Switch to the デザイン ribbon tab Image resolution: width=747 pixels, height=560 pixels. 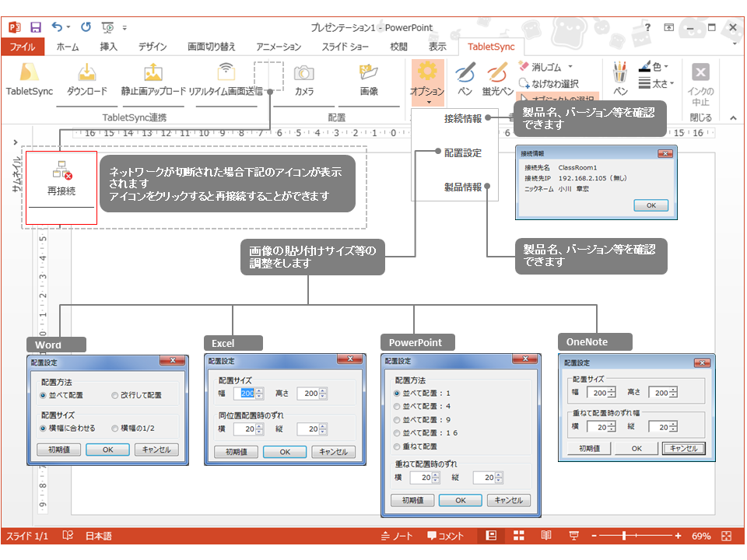(153, 47)
